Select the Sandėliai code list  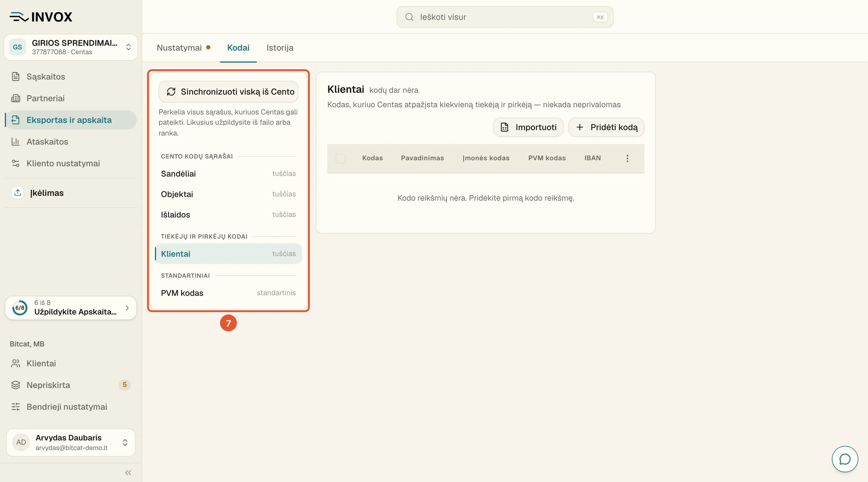(x=228, y=174)
